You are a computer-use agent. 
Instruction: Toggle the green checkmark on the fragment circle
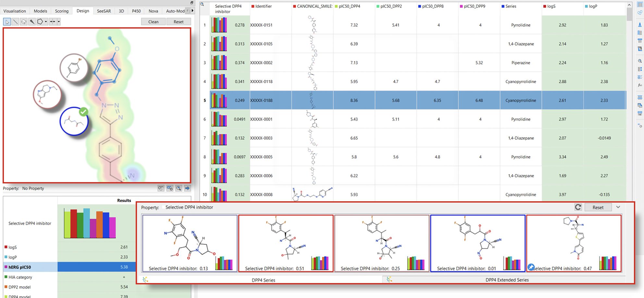(84, 111)
